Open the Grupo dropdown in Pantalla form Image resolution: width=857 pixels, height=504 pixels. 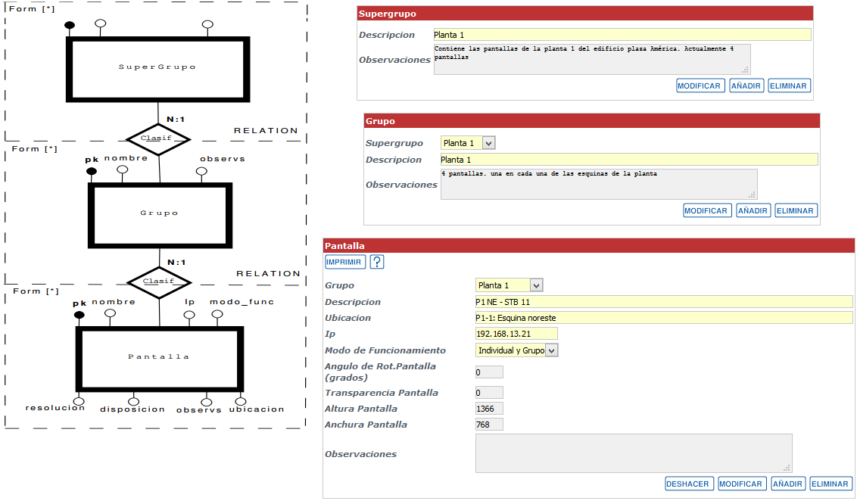(509, 285)
